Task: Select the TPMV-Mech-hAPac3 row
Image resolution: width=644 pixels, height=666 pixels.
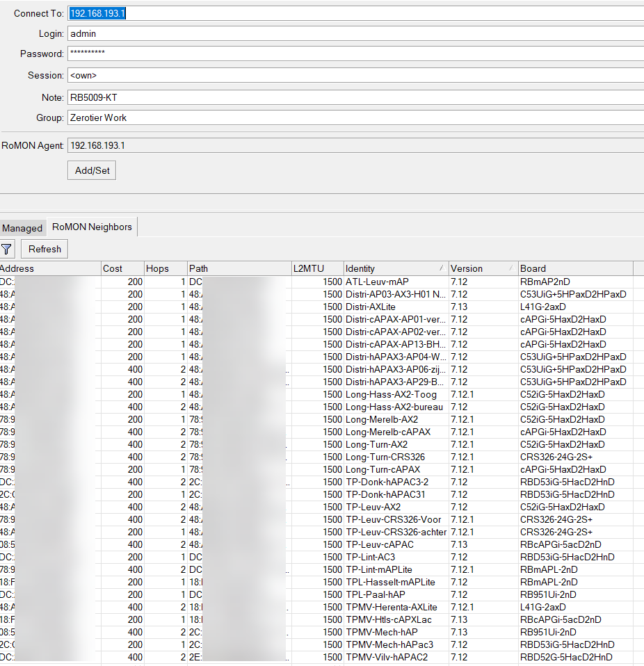Action: (x=322, y=644)
